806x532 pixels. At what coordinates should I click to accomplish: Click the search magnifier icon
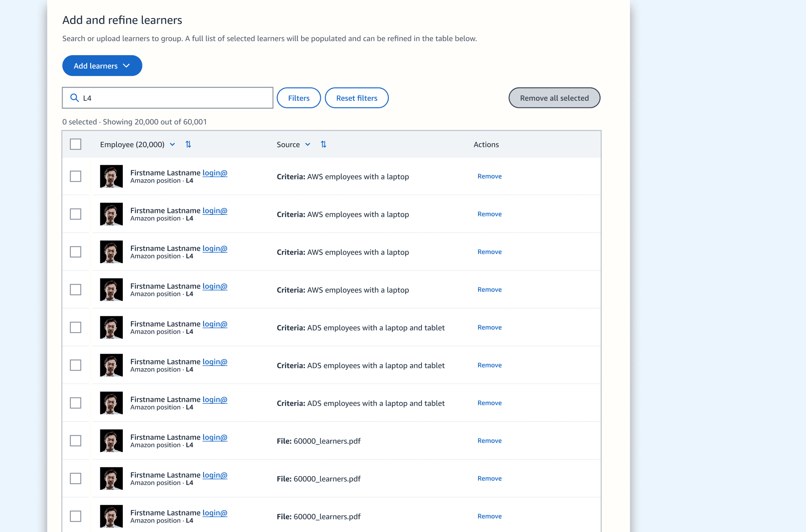pyautogui.click(x=74, y=98)
